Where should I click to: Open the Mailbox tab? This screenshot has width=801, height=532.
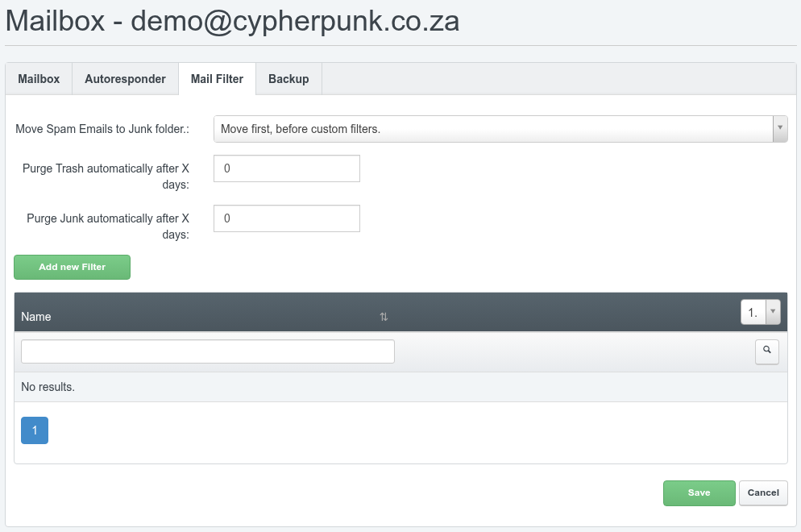click(x=39, y=79)
